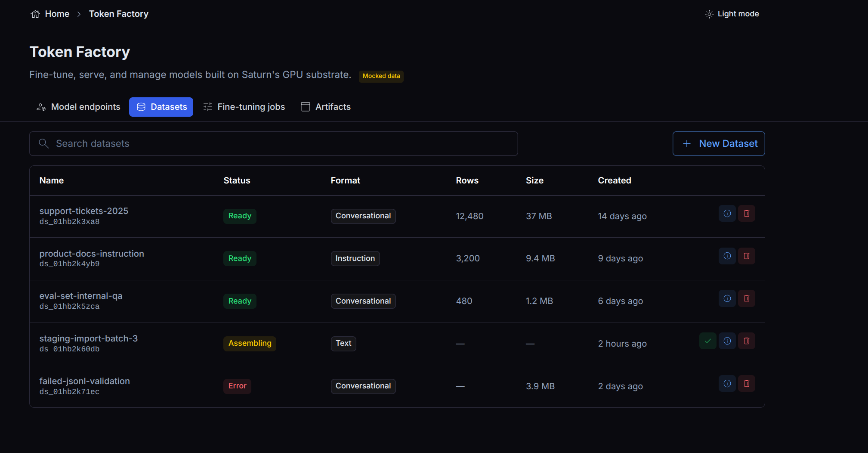Image resolution: width=868 pixels, height=453 pixels.
Task: Delete the failed-jsonl-validation dataset
Action: tap(746, 384)
